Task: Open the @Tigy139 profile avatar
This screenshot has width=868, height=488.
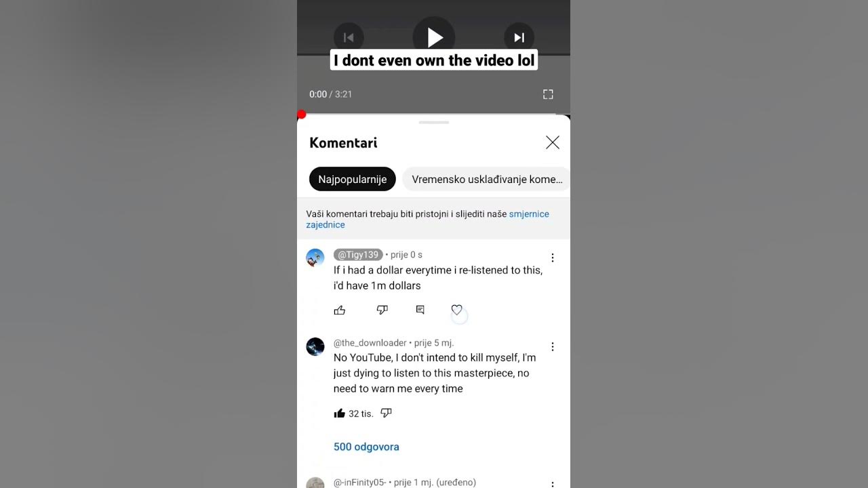Action: point(315,258)
